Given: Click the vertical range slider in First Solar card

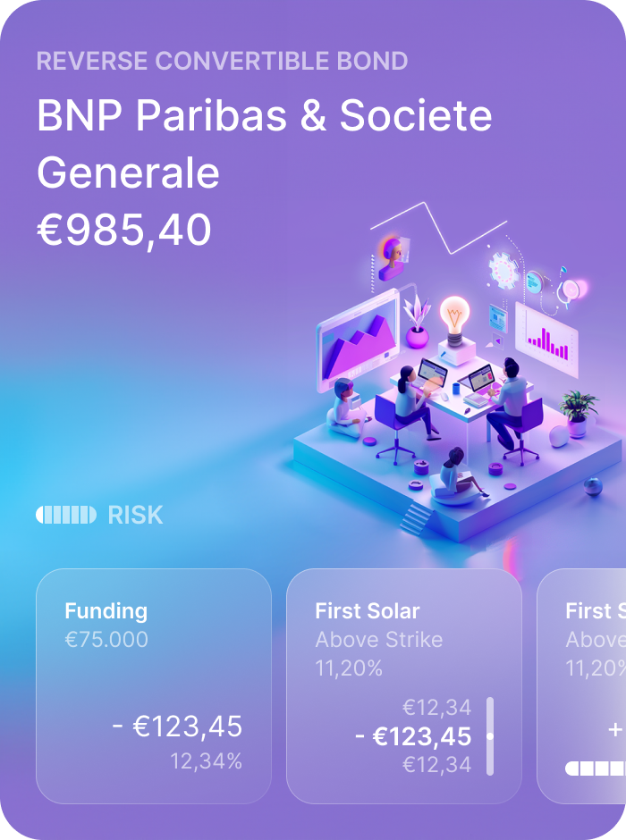Looking at the screenshot, I should [490, 736].
